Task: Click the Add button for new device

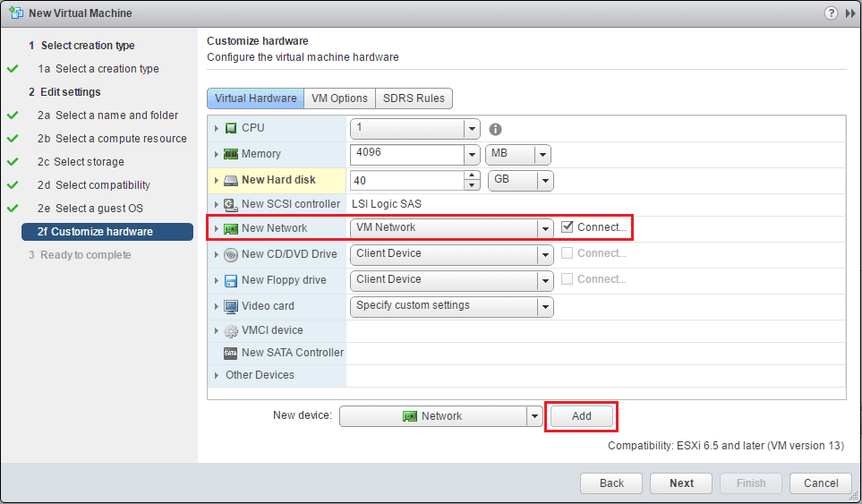Action: pyautogui.click(x=582, y=416)
